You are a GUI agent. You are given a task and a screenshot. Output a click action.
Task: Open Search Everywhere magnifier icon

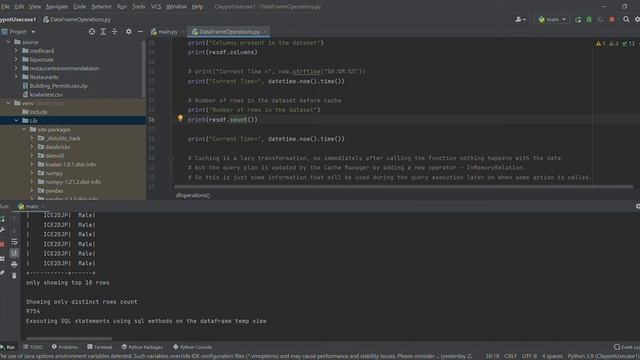click(x=626, y=20)
